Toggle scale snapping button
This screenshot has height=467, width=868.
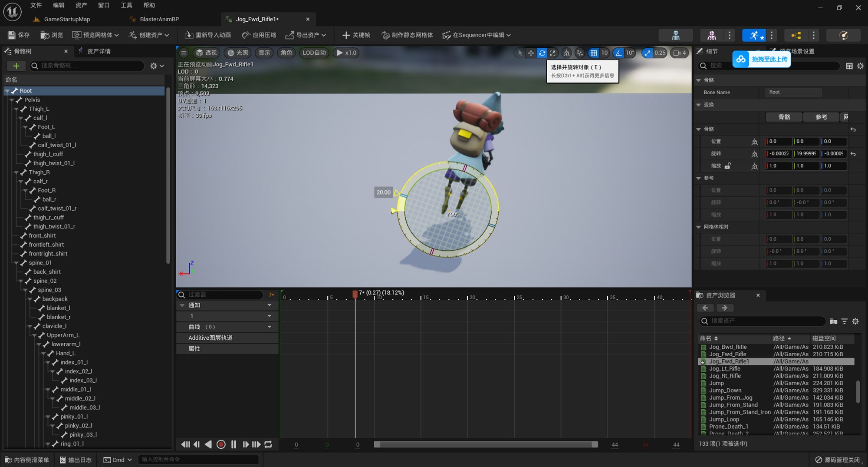tap(647, 53)
